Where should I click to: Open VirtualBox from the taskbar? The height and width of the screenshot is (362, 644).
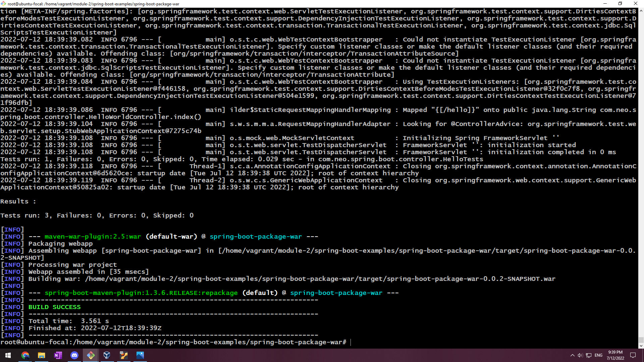107,355
